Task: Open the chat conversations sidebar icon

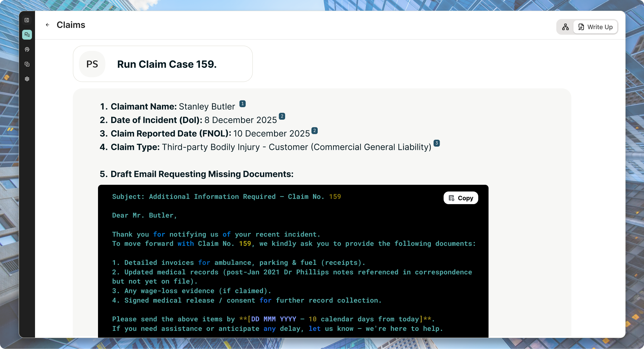Action: [27, 35]
